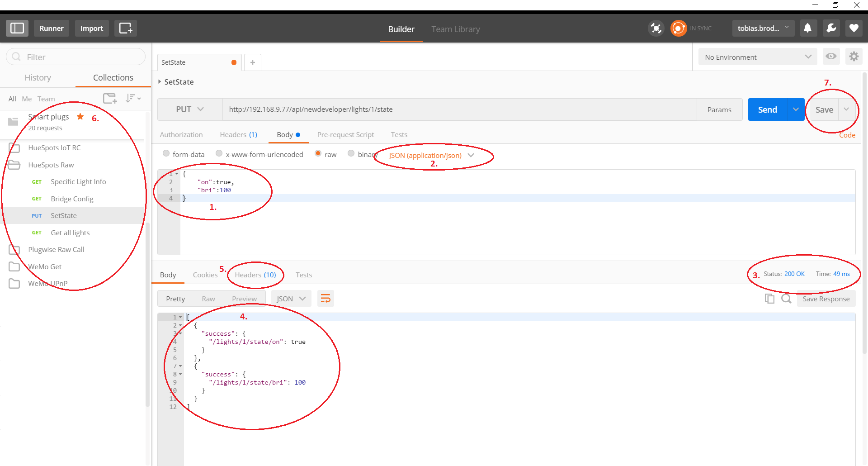The image size is (868, 466).
Task: Click the Runner button
Action: [x=52, y=28]
